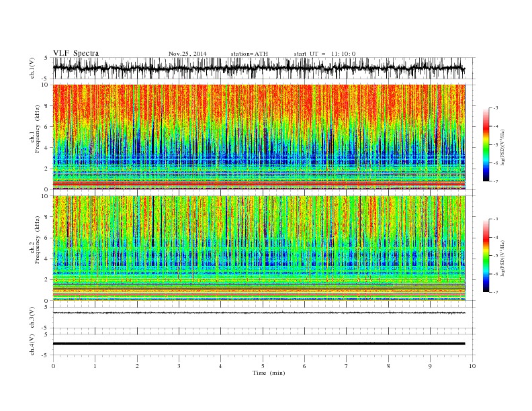Click the "6" kHz tick on ch.1 spectrogram axis

(x=46, y=127)
